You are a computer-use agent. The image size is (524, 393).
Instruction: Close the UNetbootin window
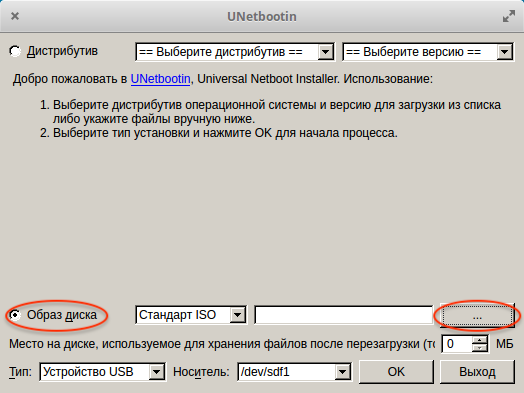pyautogui.click(x=15, y=16)
